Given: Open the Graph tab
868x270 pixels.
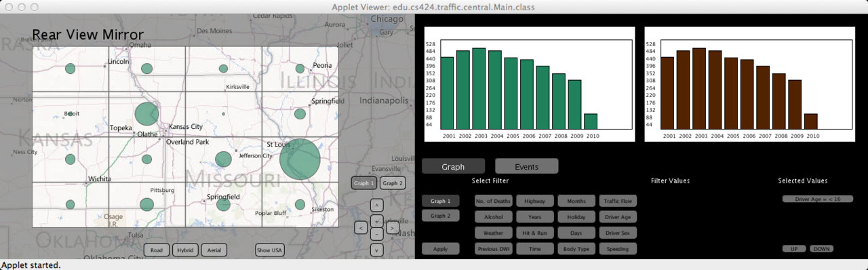Looking at the screenshot, I should click(x=453, y=166).
